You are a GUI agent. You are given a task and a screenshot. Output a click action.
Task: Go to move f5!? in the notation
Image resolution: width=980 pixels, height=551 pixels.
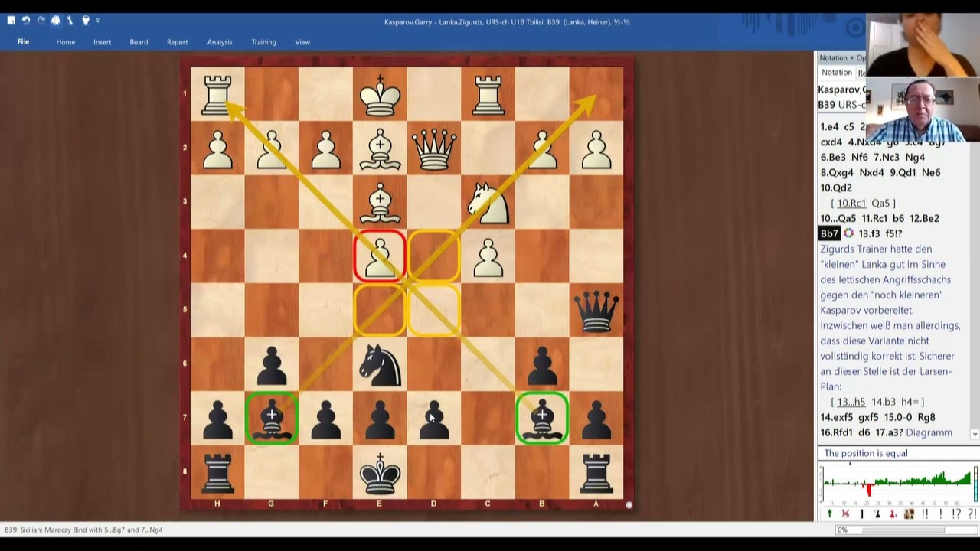coord(893,233)
